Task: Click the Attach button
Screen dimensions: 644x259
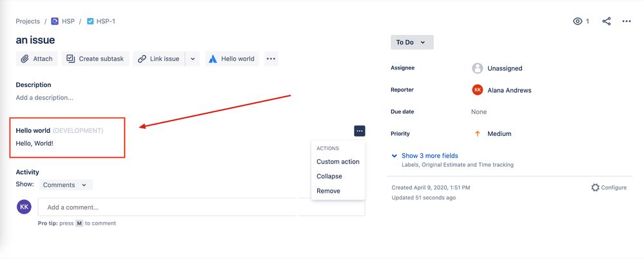Action: coord(37,59)
